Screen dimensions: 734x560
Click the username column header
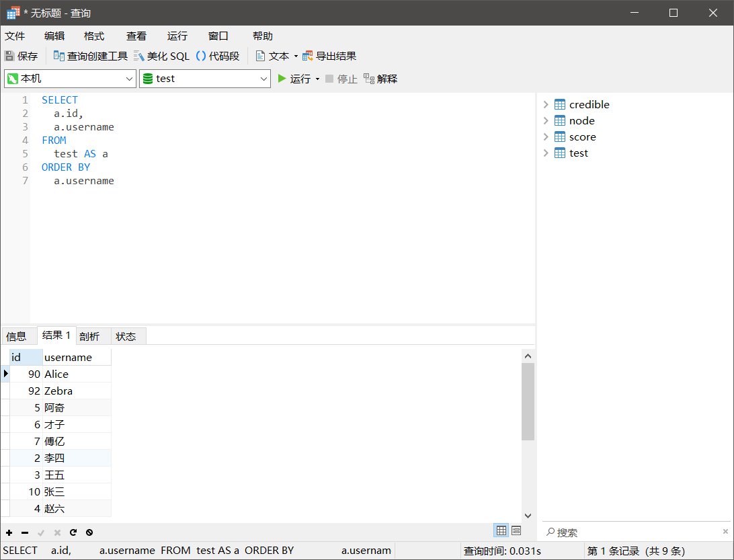(x=69, y=357)
